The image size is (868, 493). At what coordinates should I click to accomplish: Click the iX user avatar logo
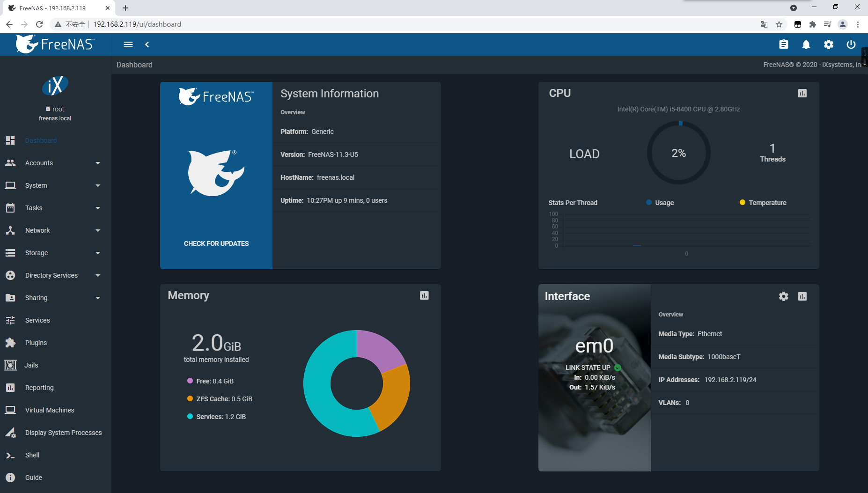pos(55,86)
